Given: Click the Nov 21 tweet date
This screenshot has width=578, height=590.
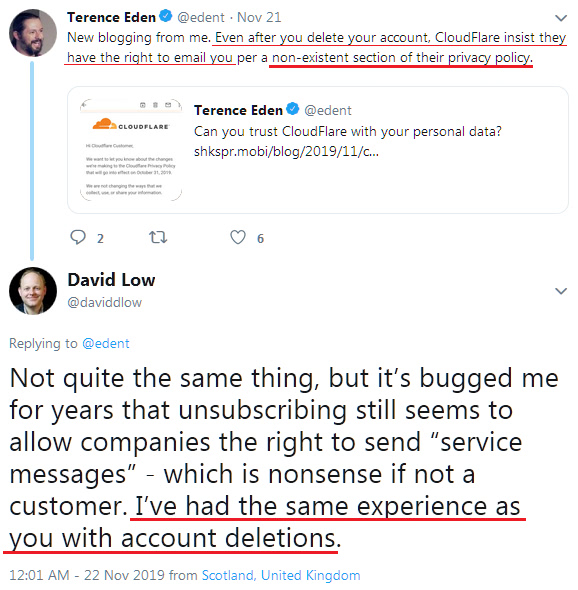Looking at the screenshot, I should [x=259, y=17].
